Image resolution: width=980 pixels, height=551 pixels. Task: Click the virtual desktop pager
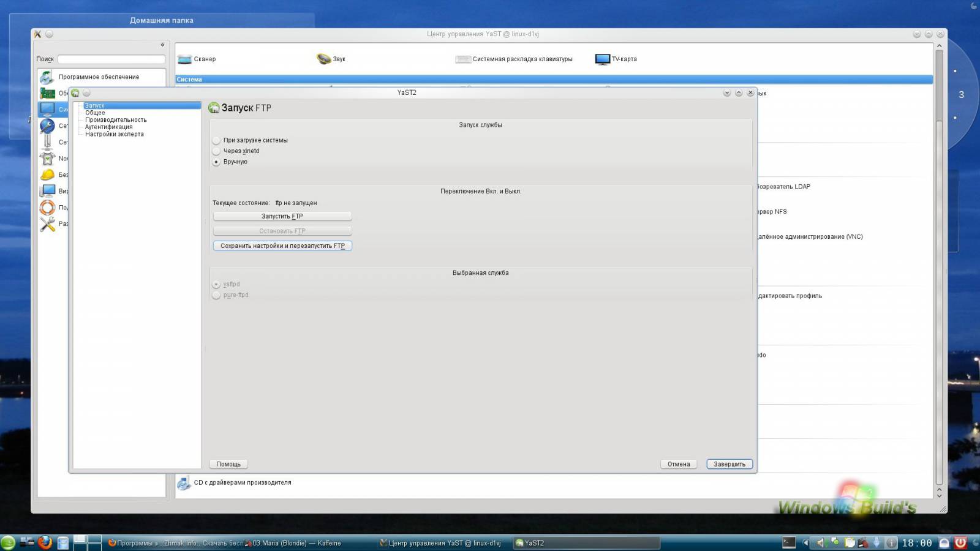coord(88,542)
